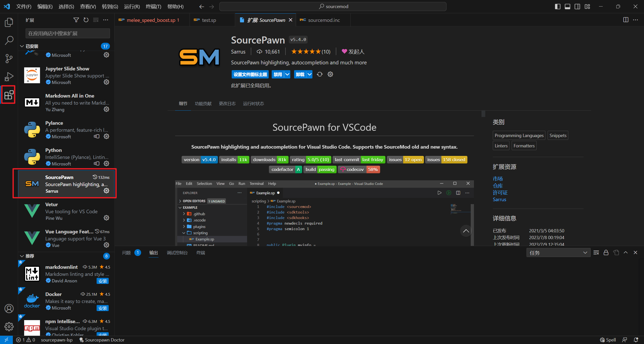Screen dimensions: 644x344
Task: Toggle output scroll lock
Action: click(606, 253)
